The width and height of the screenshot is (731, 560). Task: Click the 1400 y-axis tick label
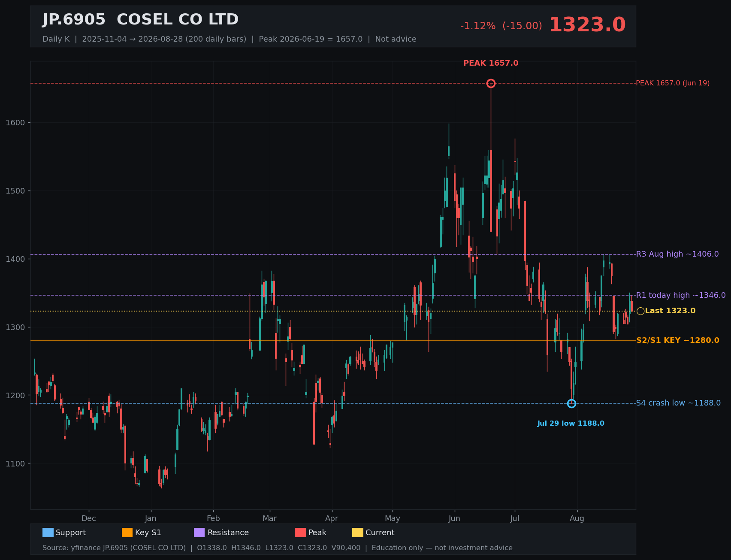pyautogui.click(x=15, y=259)
